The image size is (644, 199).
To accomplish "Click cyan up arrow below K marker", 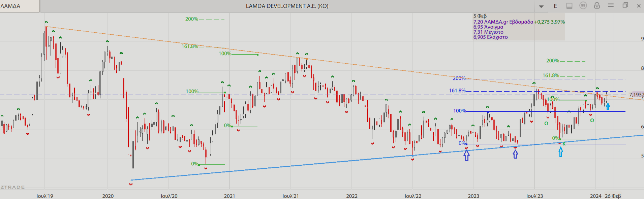I will [561, 152].
